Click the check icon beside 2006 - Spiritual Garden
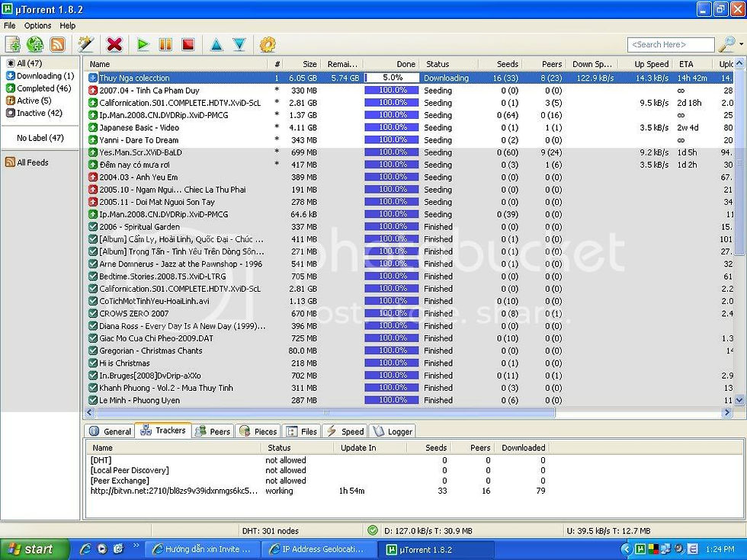The height and width of the screenshot is (560, 747). pyautogui.click(x=93, y=227)
